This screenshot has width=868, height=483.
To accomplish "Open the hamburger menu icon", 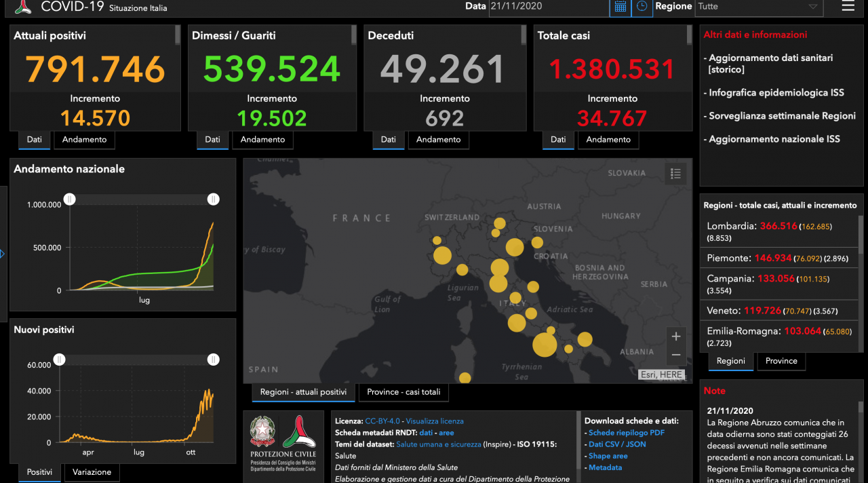I will pos(848,7).
